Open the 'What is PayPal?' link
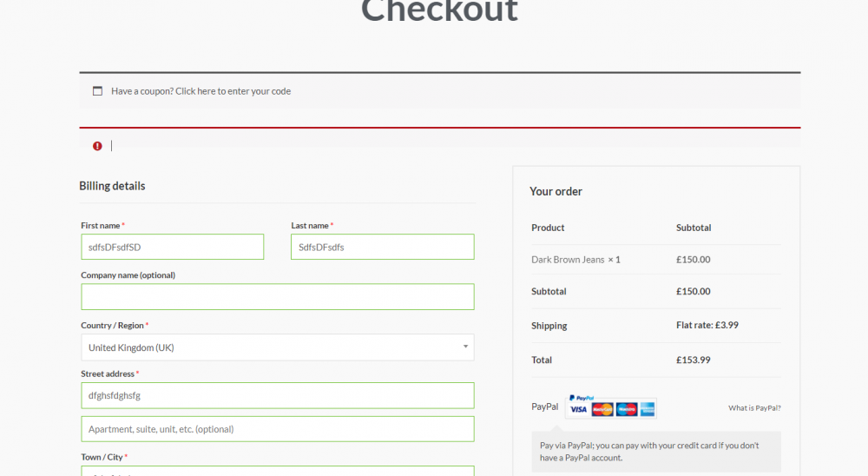This screenshot has height=476, width=868. [x=754, y=407]
